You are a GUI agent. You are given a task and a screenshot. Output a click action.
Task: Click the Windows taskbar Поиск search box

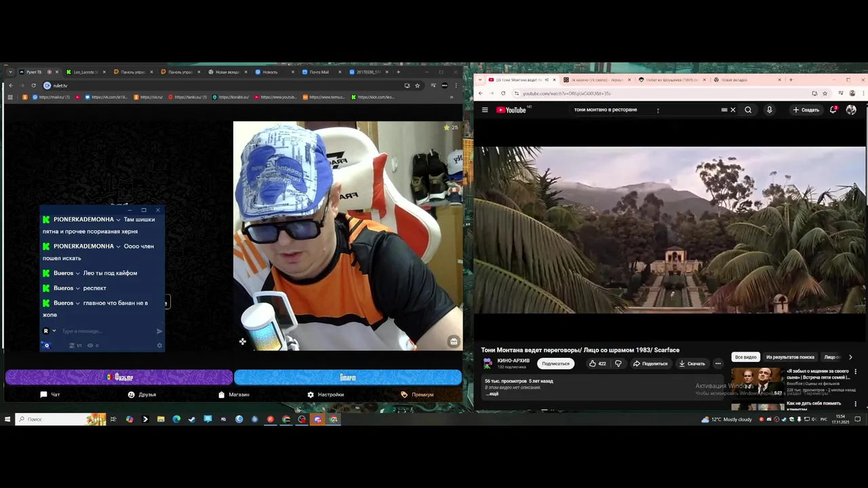[x=61, y=420]
